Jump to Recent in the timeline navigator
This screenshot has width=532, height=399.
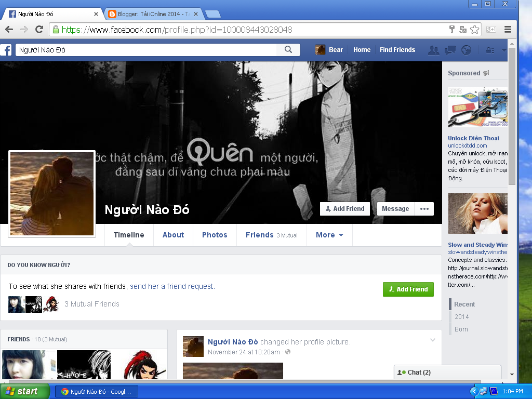[x=464, y=304]
